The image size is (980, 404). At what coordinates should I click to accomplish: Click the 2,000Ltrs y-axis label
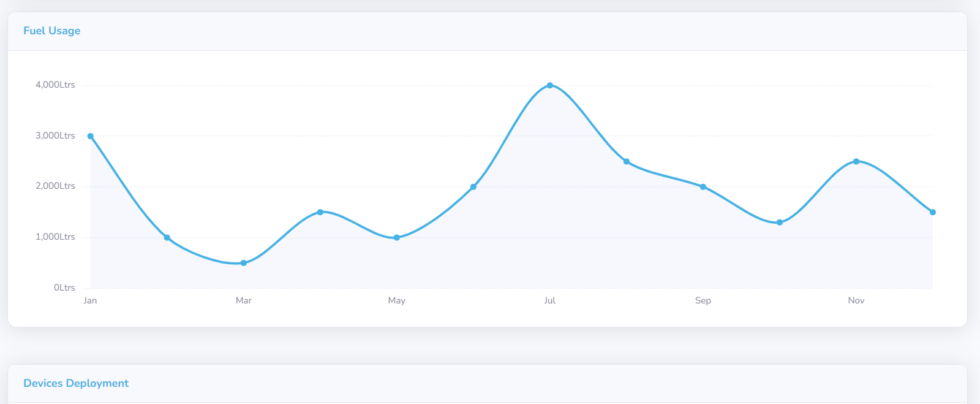(55, 186)
